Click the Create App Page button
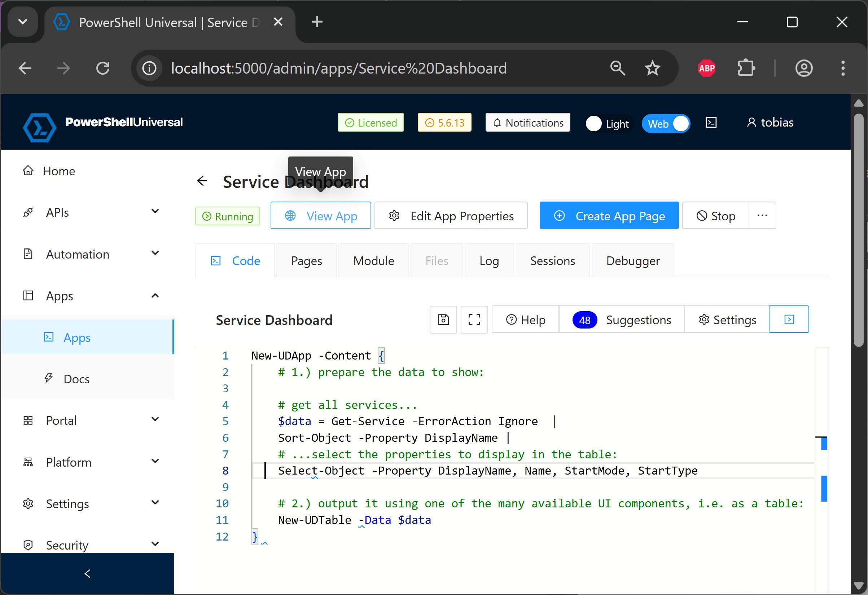 609,216
